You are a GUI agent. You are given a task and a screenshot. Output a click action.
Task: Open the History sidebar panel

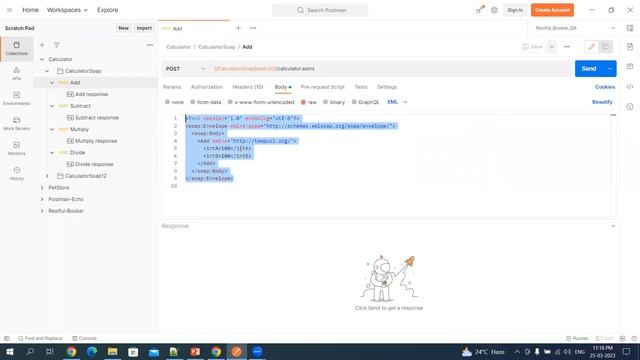(16, 173)
